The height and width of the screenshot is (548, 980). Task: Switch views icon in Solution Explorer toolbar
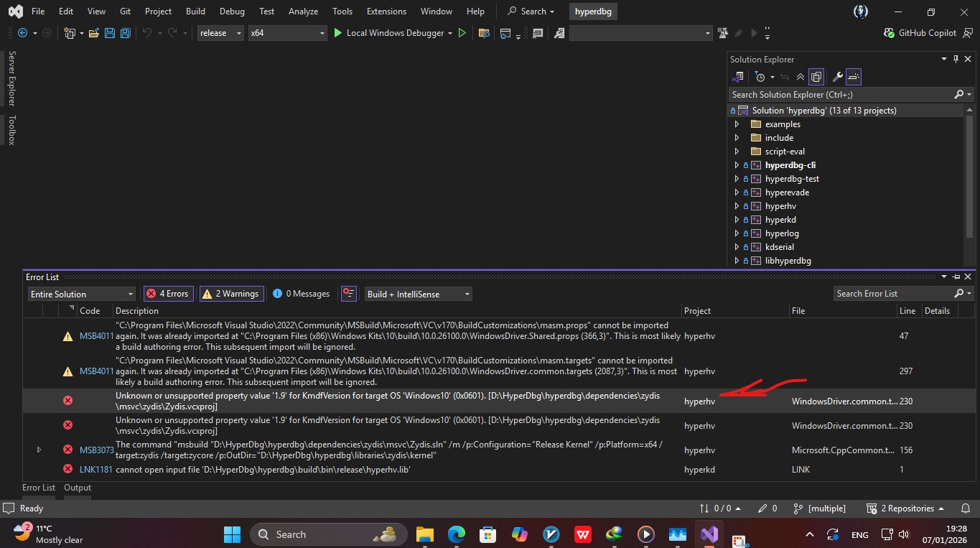(x=739, y=77)
